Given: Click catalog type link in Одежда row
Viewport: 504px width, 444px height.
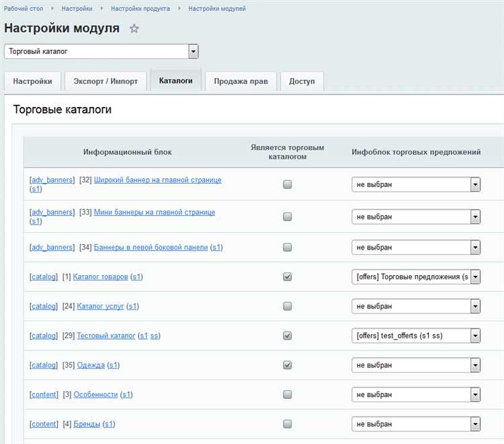Looking at the screenshot, I should tap(44, 365).
